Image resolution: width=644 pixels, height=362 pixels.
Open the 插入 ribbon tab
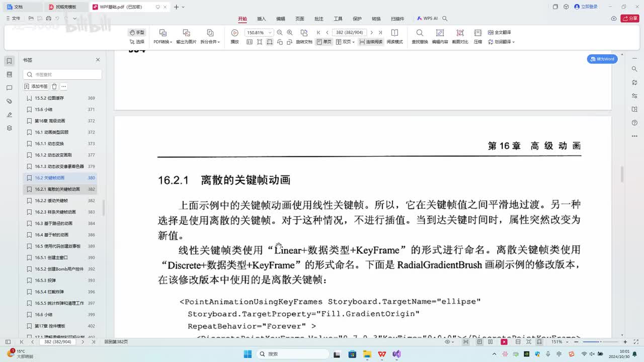(x=262, y=19)
